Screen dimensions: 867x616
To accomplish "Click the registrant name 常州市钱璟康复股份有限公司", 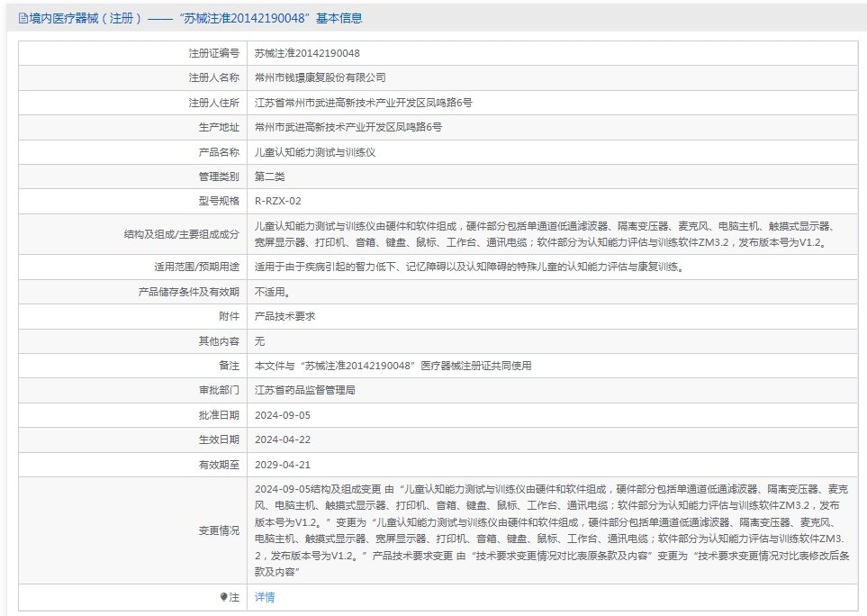I will [x=324, y=78].
